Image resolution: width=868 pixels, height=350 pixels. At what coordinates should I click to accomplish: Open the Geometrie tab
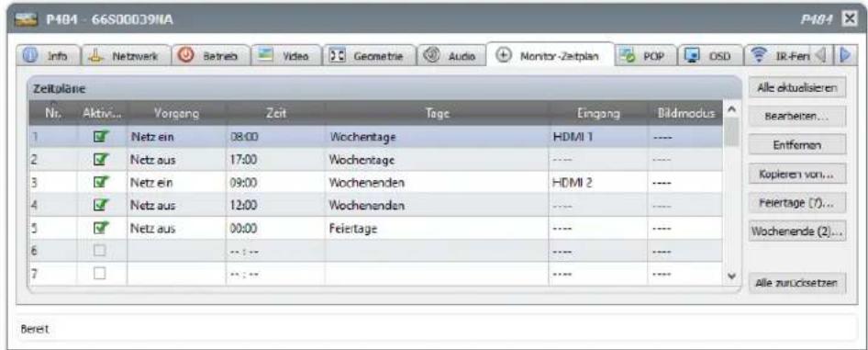(369, 56)
